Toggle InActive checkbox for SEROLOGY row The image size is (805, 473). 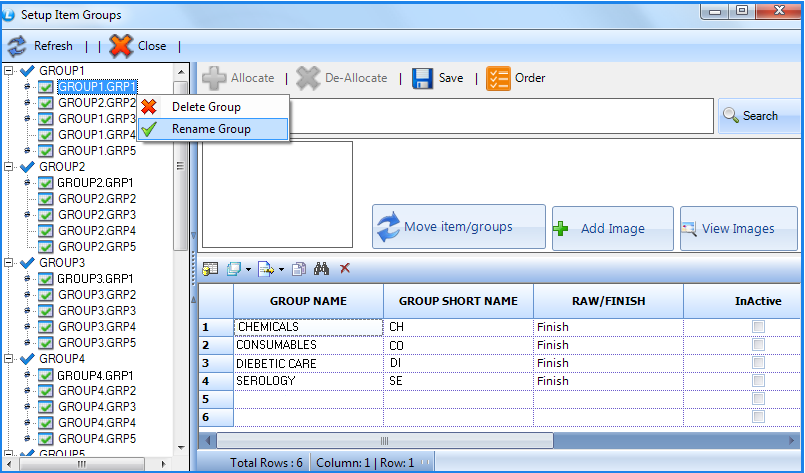pos(758,381)
